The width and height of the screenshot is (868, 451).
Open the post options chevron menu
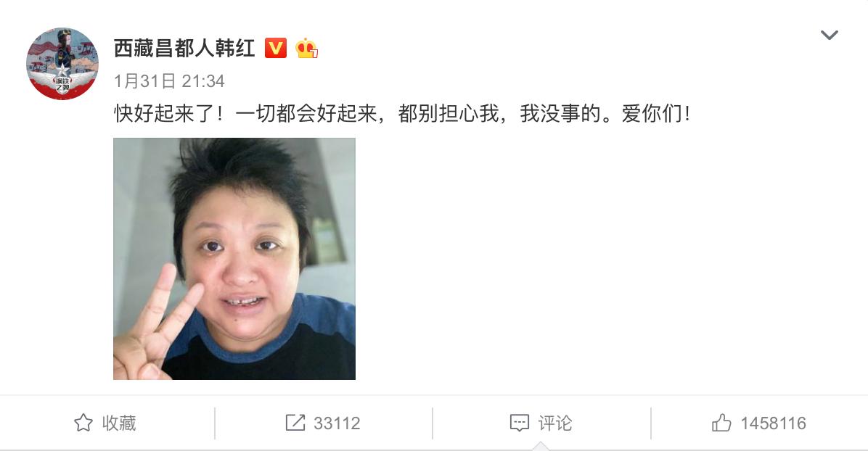[x=829, y=36]
